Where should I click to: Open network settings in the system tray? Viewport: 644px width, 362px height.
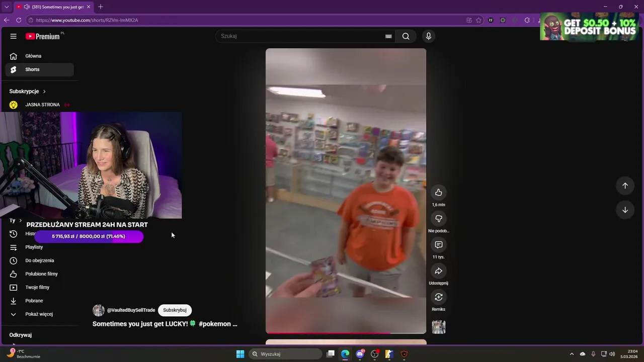coord(604,354)
